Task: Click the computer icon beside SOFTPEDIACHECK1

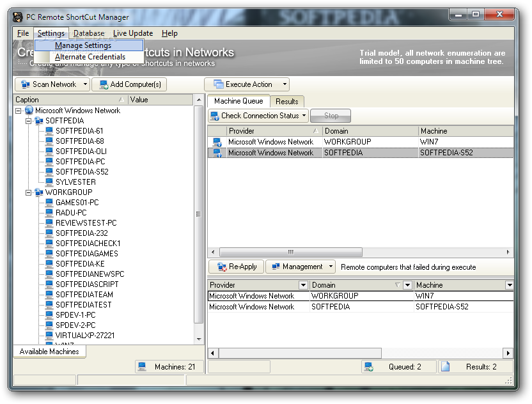Action: click(49, 243)
